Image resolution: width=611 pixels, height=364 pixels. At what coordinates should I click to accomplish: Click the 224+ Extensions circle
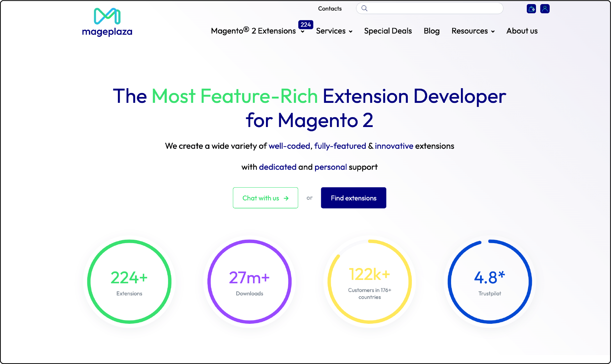pyautogui.click(x=129, y=282)
